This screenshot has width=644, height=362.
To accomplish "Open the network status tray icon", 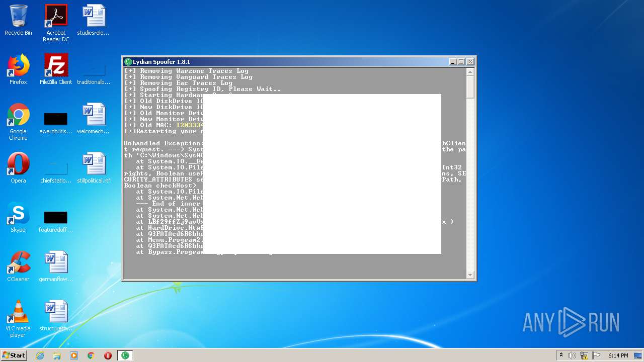I will point(584,355).
